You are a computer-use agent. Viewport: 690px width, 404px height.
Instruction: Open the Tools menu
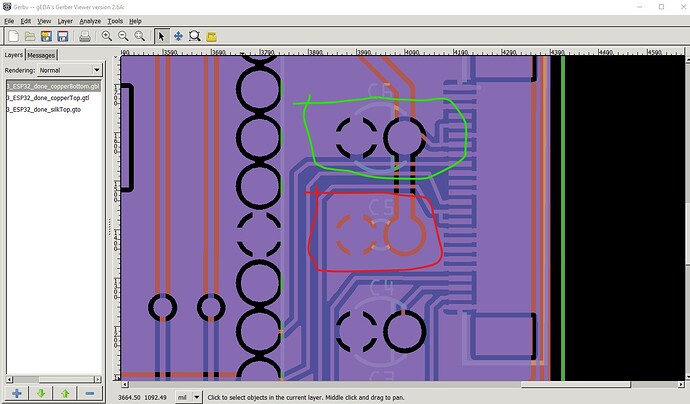[x=115, y=21]
